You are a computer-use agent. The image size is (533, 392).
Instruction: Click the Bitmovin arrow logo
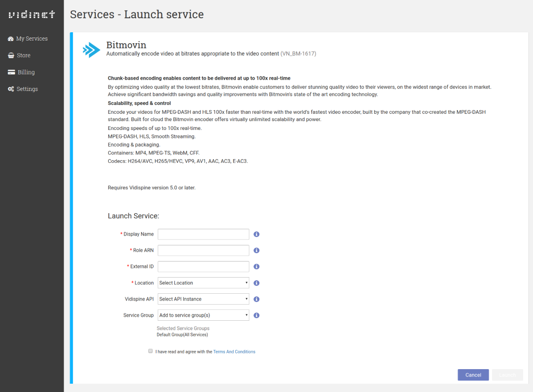point(92,49)
